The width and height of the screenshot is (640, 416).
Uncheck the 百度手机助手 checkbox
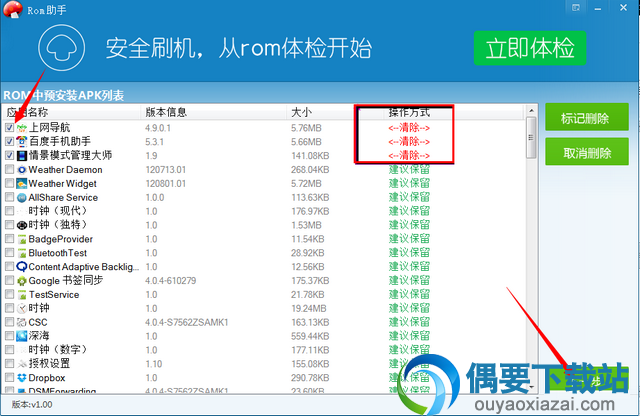9,141
